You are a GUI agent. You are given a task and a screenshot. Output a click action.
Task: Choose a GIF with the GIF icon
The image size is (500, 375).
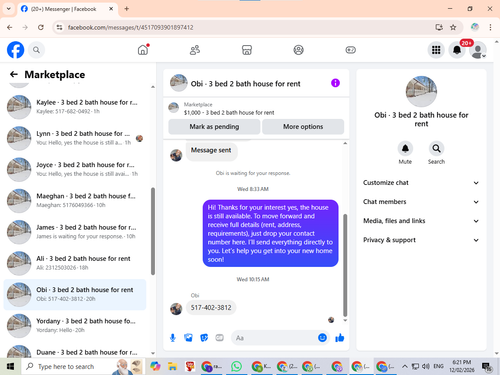(219, 338)
